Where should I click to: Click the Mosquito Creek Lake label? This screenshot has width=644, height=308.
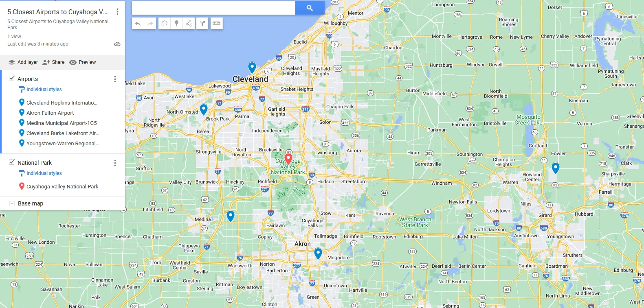(528, 120)
